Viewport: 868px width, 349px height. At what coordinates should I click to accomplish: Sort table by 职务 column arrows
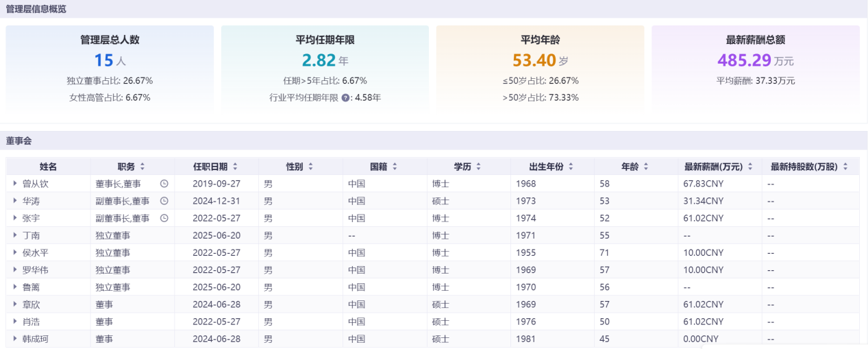pos(142,167)
